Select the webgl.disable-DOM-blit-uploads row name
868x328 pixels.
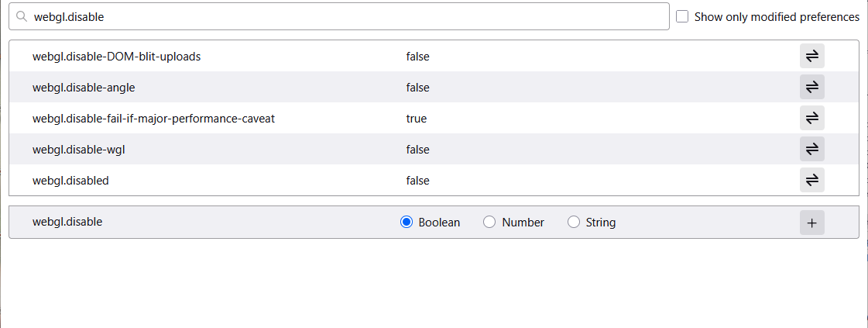click(117, 57)
